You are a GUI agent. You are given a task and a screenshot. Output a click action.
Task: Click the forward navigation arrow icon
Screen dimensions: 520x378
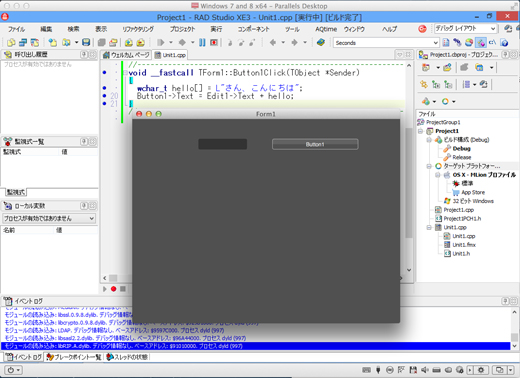294,42
